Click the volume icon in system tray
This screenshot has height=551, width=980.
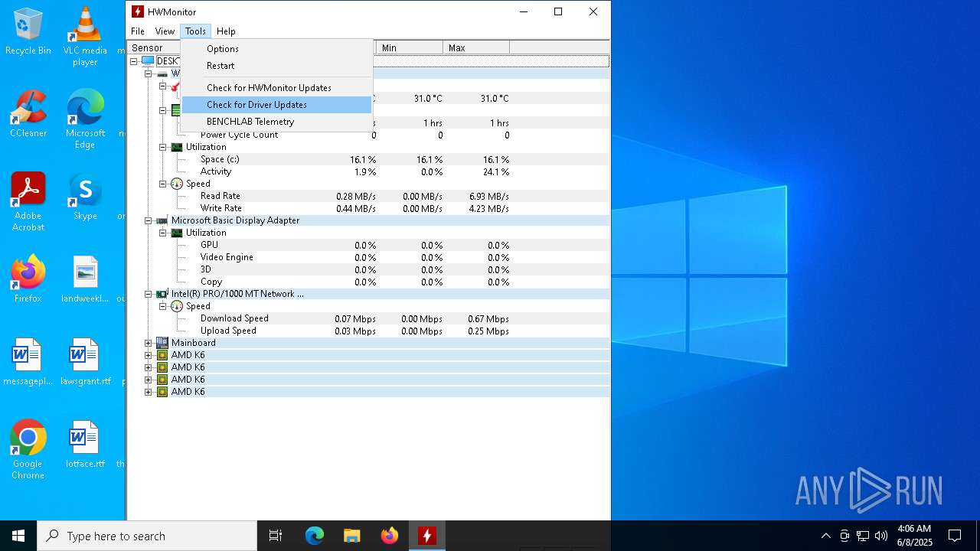tap(881, 536)
